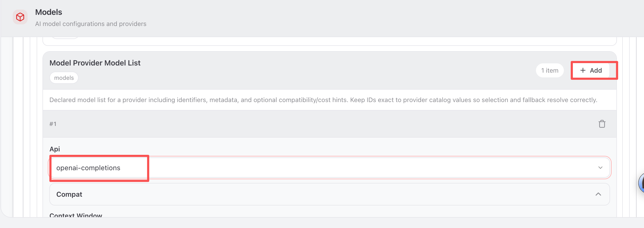Click the floating round button at right edge
Viewport: 644px width, 228px height.
[x=642, y=183]
